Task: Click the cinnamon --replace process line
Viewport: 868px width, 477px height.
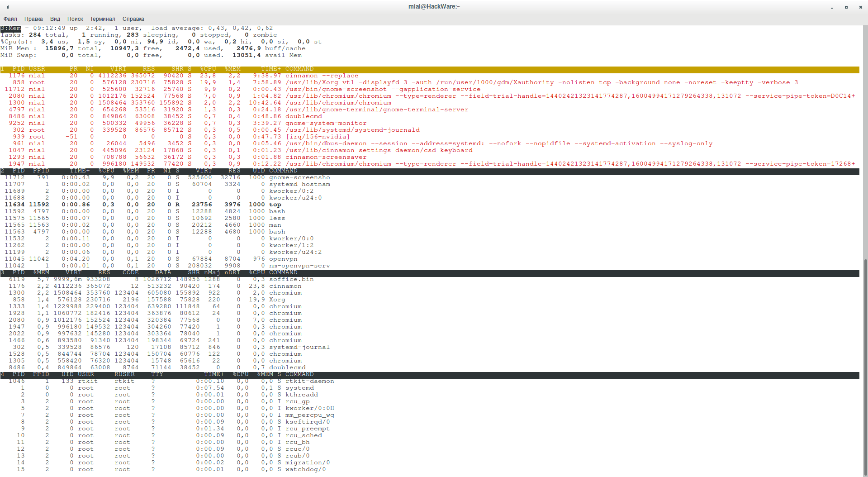Action: [x=322, y=76]
